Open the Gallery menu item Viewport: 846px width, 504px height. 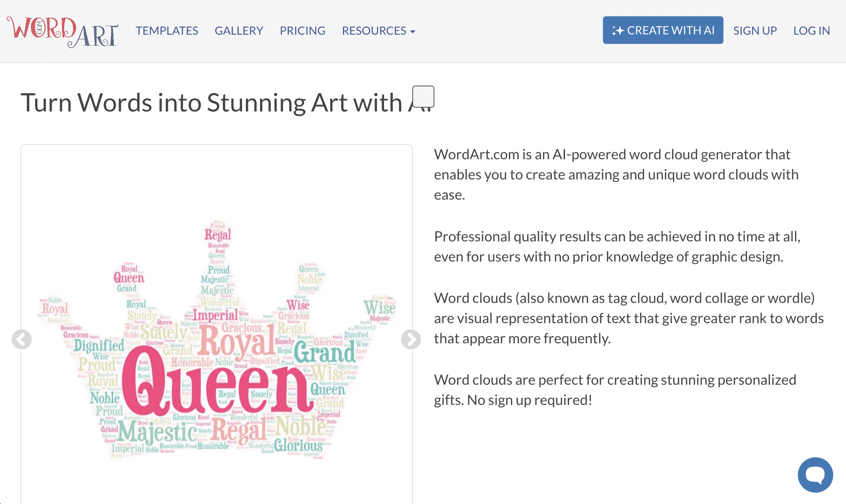coord(239,31)
